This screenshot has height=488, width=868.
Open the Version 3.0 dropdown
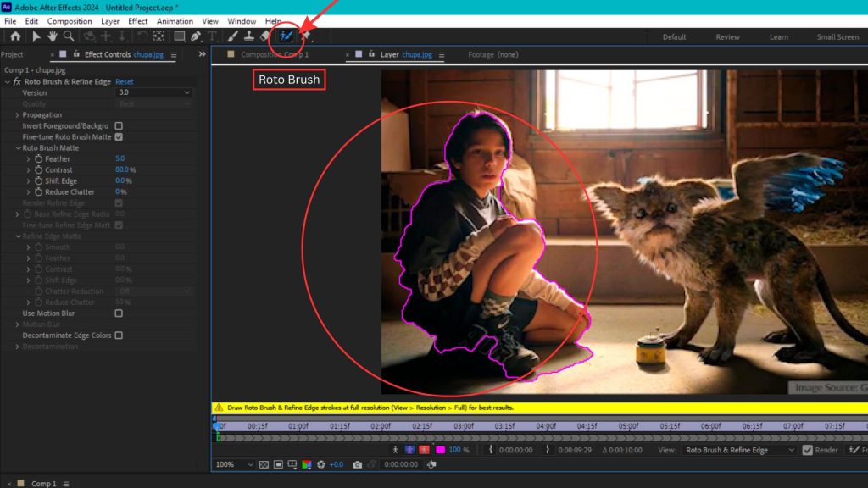point(154,93)
